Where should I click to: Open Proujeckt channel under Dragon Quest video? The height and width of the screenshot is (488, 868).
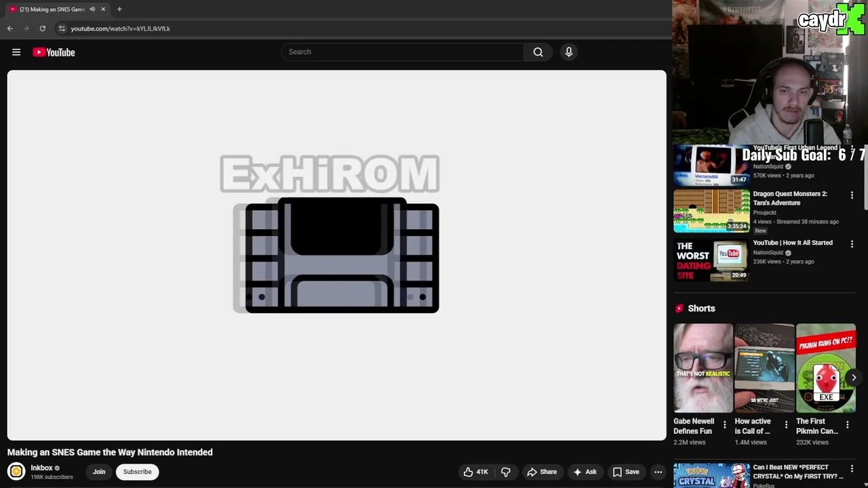764,212
